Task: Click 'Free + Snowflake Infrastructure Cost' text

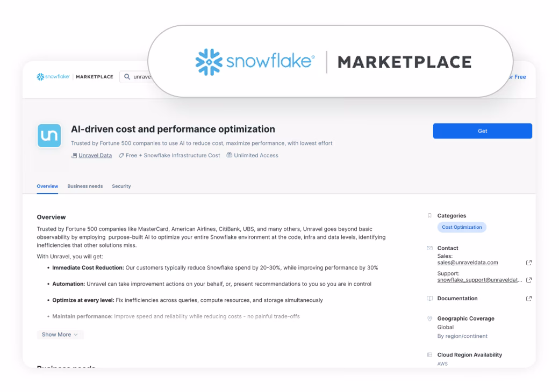Action: (x=173, y=156)
